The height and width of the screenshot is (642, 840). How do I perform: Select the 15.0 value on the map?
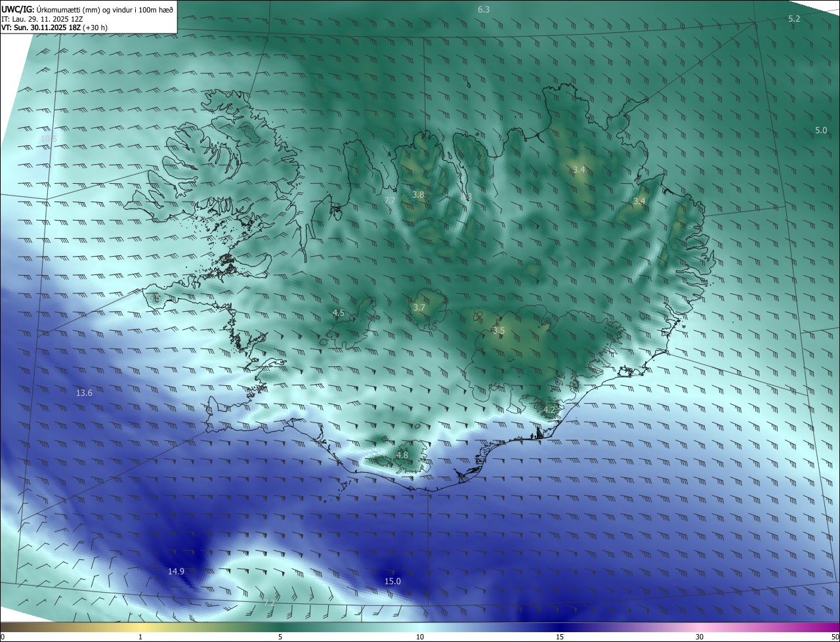[x=392, y=581]
